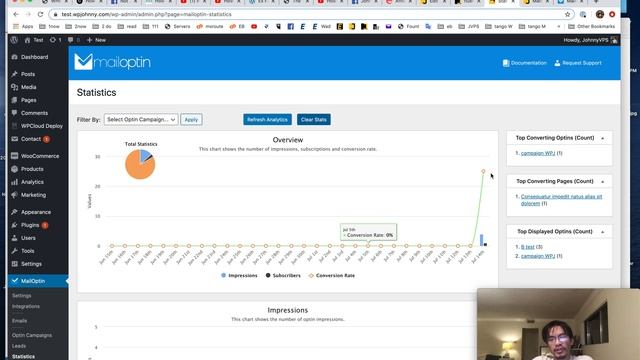Image resolution: width=640 pixels, height=360 pixels.
Task: Open Consequatur impedit top converting page link
Action: 561,200
